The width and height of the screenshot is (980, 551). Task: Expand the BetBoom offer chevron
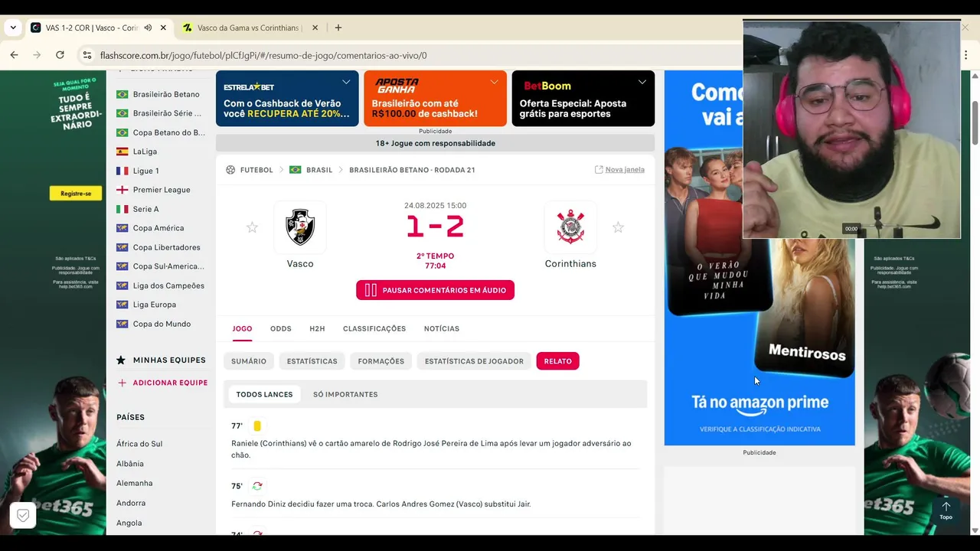642,82
